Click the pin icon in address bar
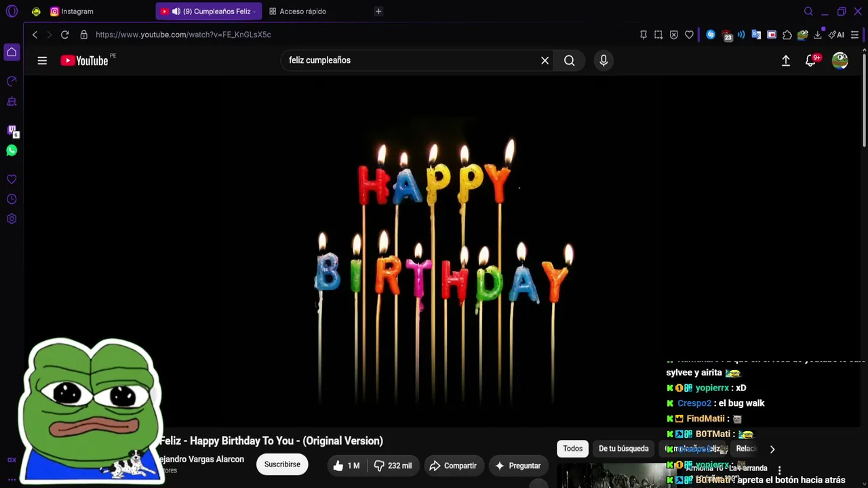Viewport: 868px width, 488px height. point(644,35)
